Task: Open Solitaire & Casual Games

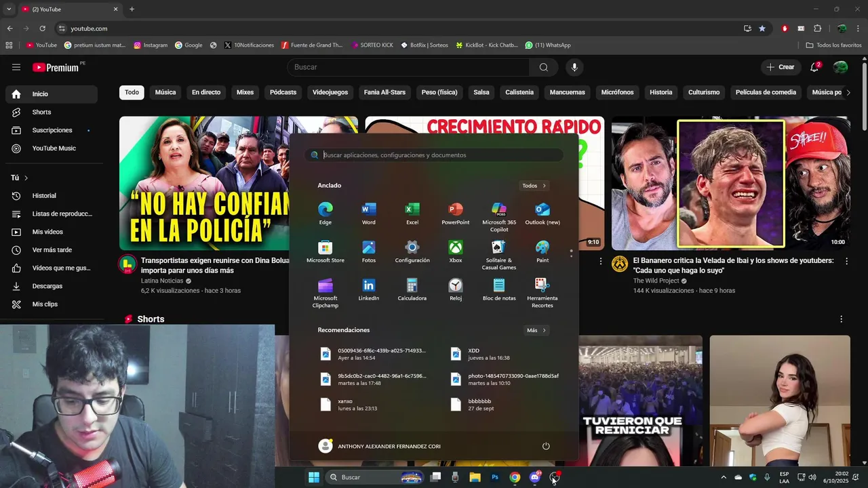Action: pyautogui.click(x=499, y=255)
